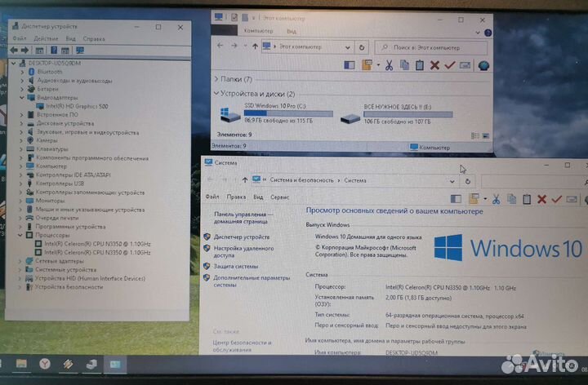The image size is (588, 385).
Task: Open Справка menu in Device Manager
Action: click(x=94, y=38)
